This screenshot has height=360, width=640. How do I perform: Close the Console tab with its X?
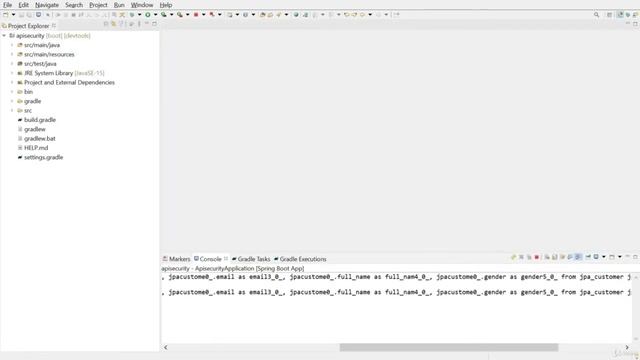tap(226, 259)
